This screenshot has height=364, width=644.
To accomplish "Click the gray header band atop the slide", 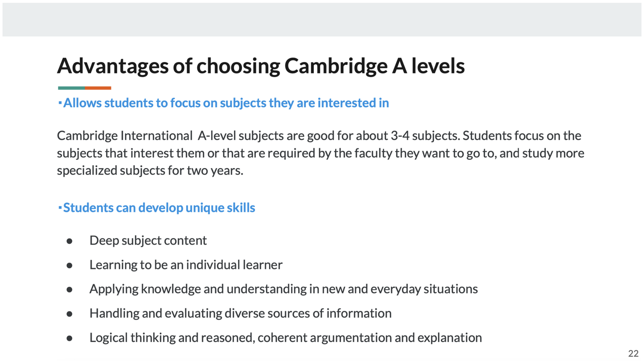I will tap(322, 19).
